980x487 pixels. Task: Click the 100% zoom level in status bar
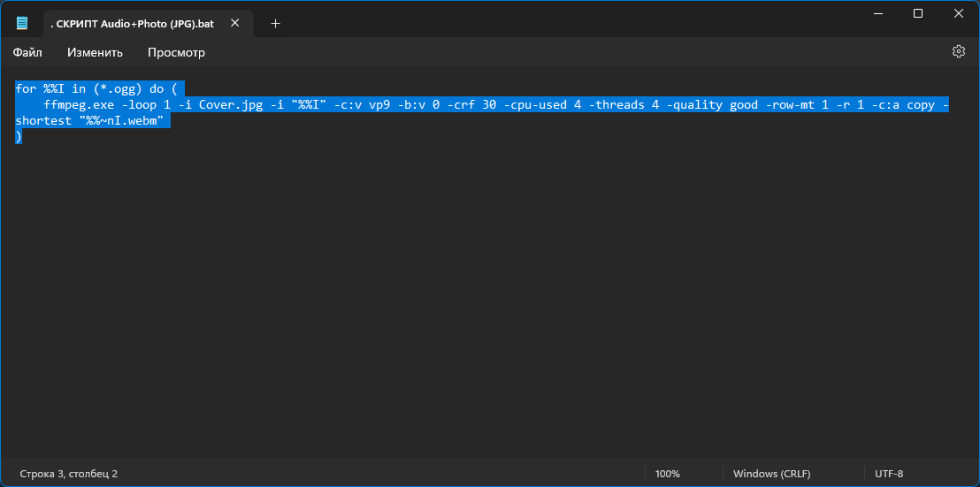(668, 474)
